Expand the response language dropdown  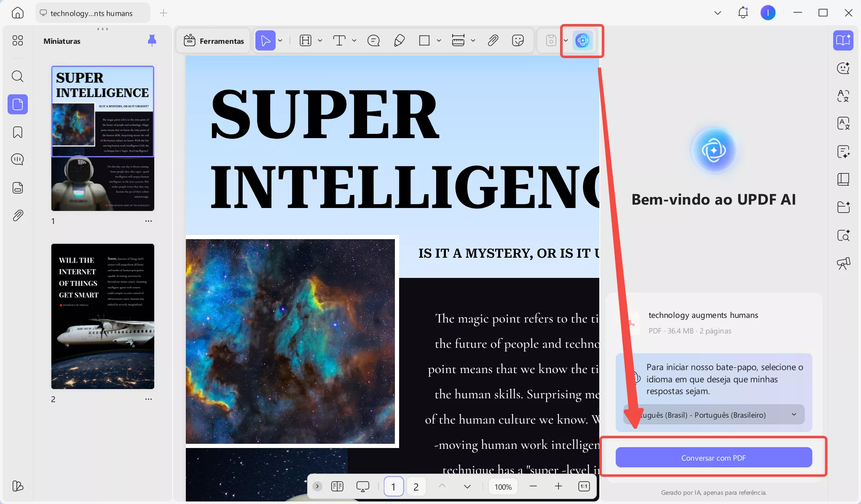tap(794, 415)
